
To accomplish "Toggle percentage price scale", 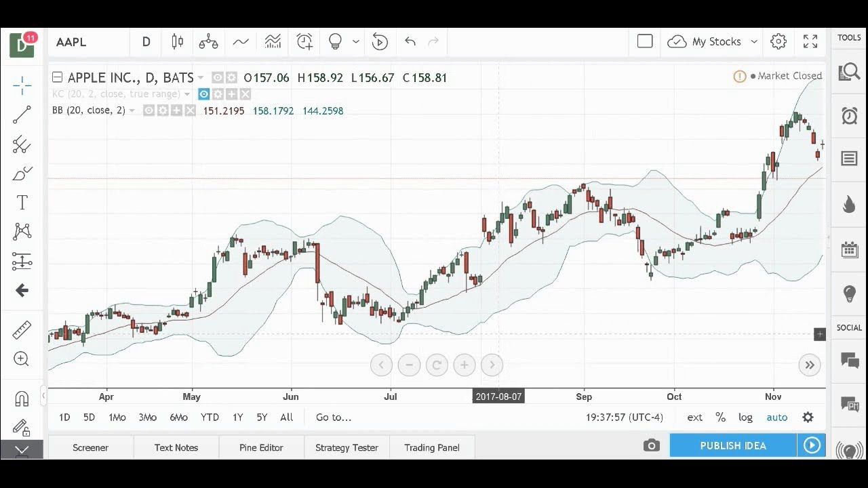I will (x=721, y=418).
